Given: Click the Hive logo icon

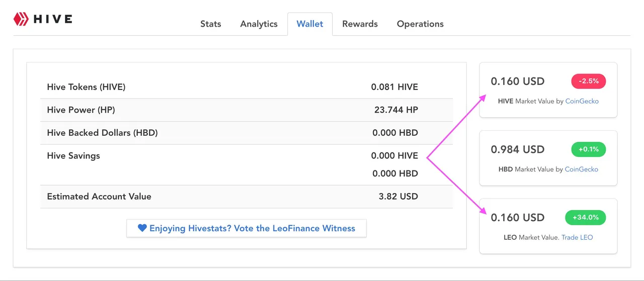Looking at the screenshot, I should [20, 19].
